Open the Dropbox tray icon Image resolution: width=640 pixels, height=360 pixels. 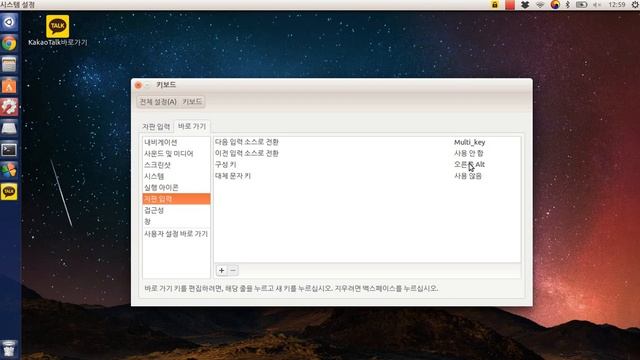click(x=525, y=4)
